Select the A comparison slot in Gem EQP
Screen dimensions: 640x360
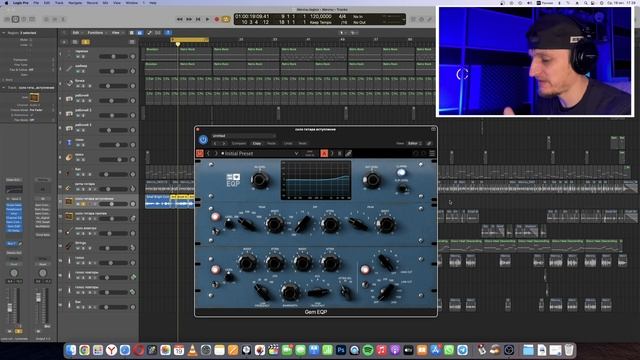point(324,153)
